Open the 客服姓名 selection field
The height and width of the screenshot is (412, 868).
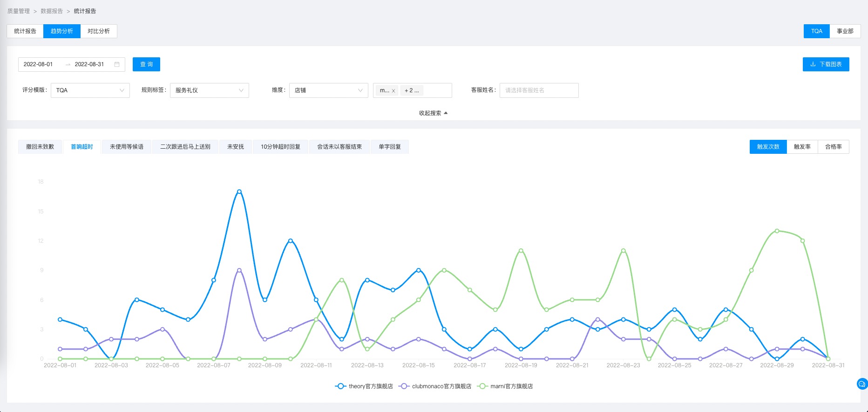click(x=539, y=90)
